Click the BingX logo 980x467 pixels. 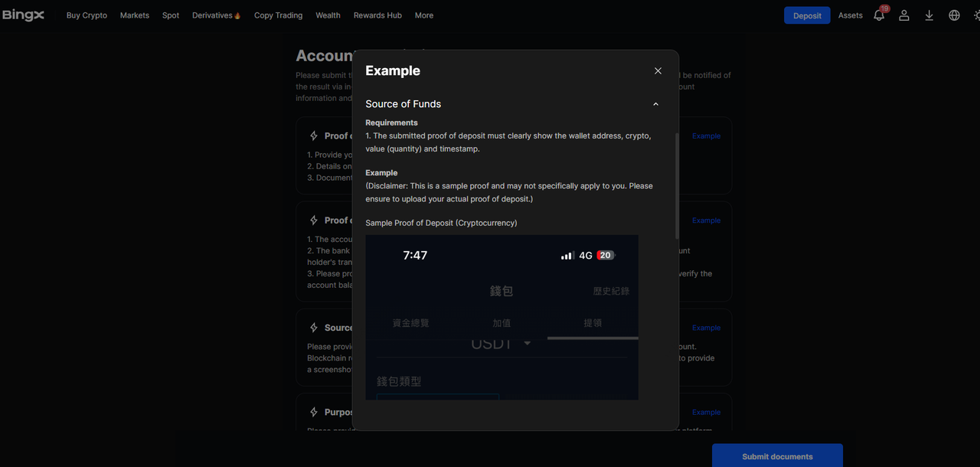tap(23, 15)
